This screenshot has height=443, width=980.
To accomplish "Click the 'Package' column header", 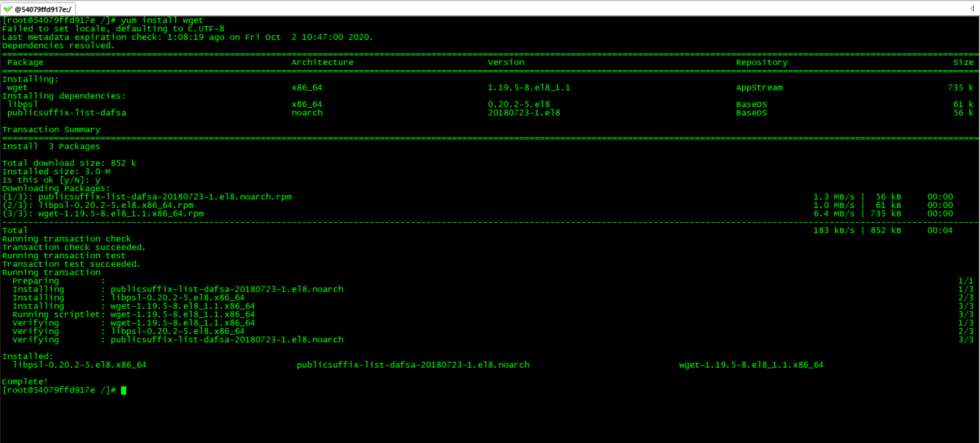I will click(25, 63).
